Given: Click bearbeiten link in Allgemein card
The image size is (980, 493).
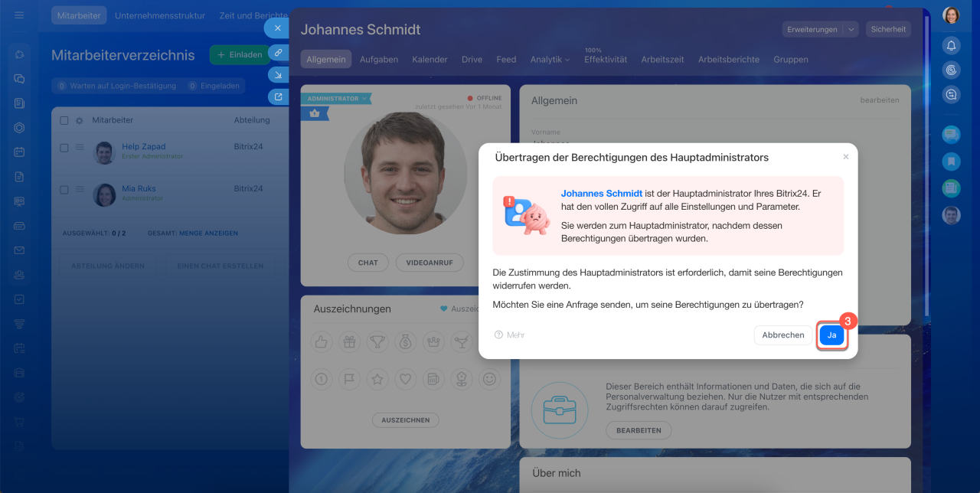Looking at the screenshot, I should click(x=880, y=100).
